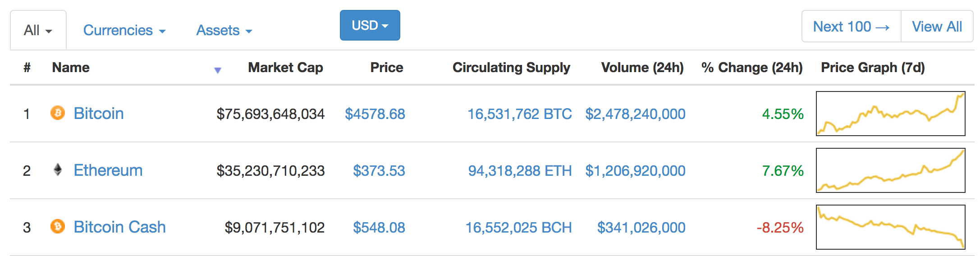Click the sort arrow beside Market Cap

[x=218, y=70]
